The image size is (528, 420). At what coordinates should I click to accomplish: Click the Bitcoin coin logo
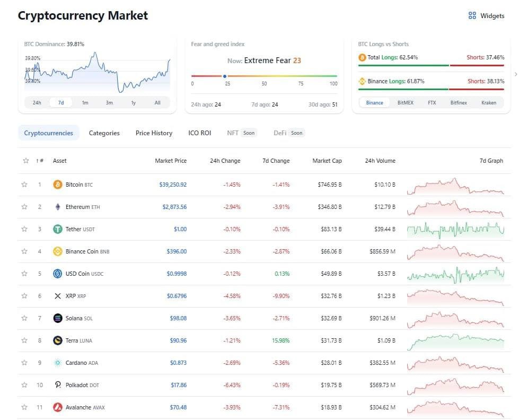click(58, 185)
